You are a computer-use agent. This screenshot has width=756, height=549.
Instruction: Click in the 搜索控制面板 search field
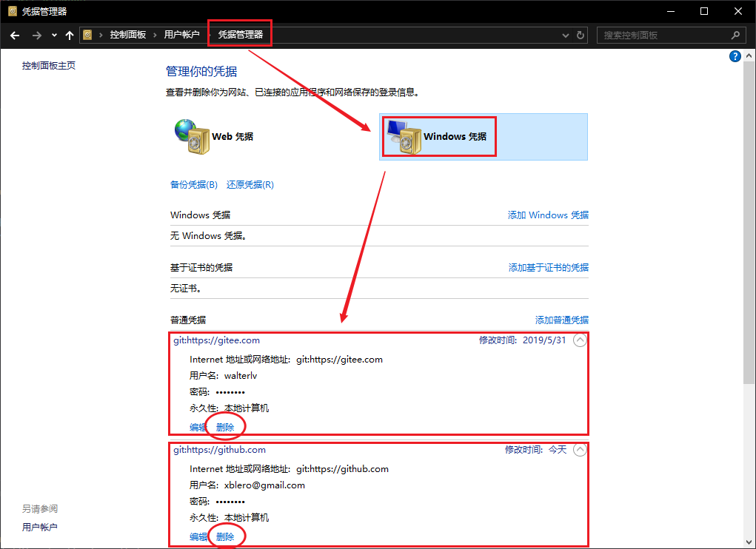click(x=663, y=35)
